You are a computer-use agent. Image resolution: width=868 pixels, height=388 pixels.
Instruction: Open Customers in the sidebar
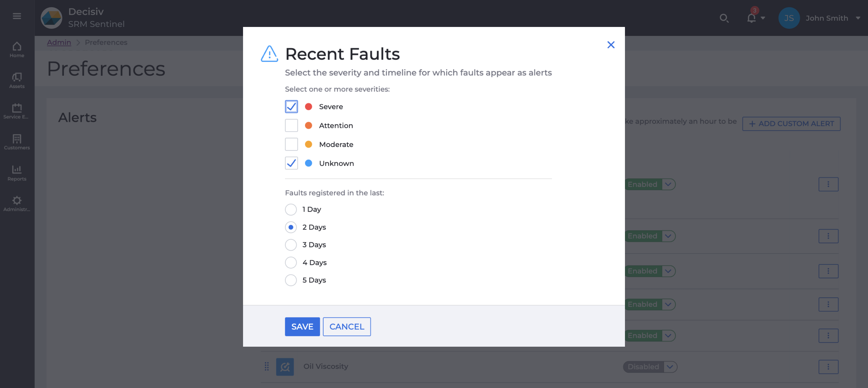(x=17, y=142)
